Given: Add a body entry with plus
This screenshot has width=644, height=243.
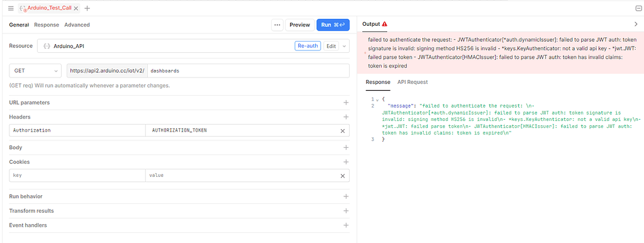Looking at the screenshot, I should [x=346, y=147].
